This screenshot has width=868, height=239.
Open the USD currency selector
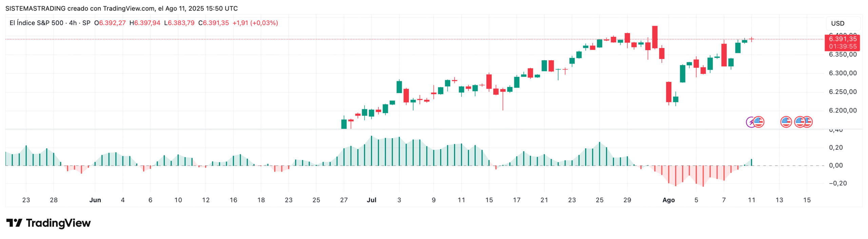[837, 23]
